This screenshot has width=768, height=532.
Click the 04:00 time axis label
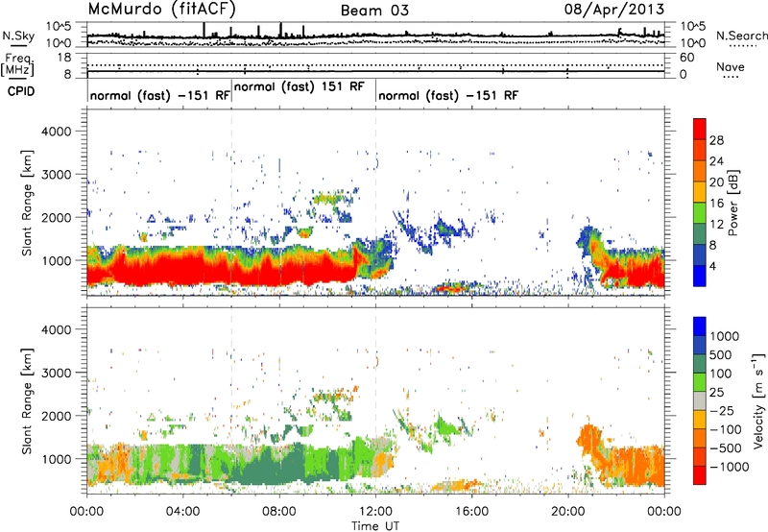coord(182,511)
